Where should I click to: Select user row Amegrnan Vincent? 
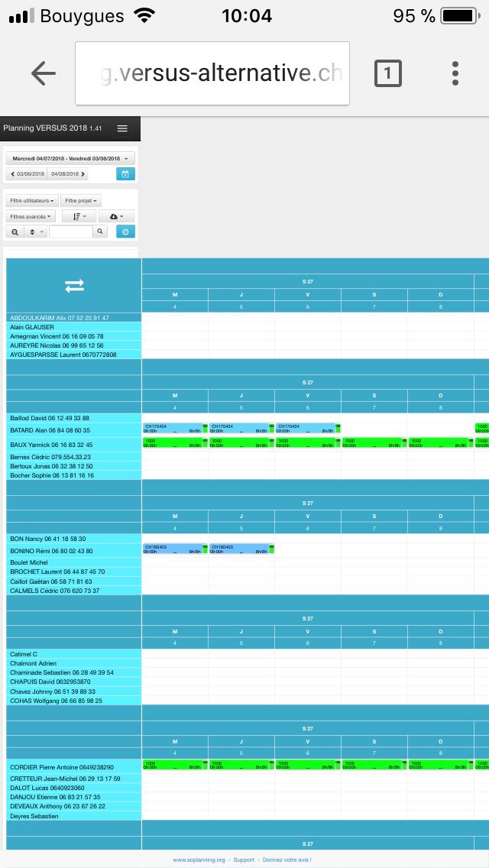pos(73,336)
